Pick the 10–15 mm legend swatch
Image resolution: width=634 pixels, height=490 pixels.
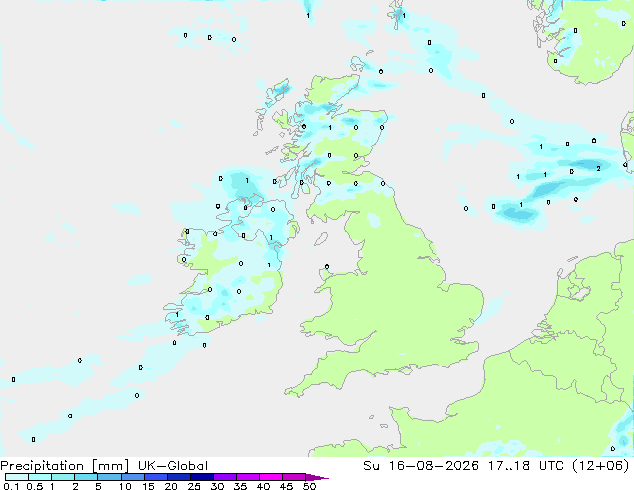[x=132, y=477]
